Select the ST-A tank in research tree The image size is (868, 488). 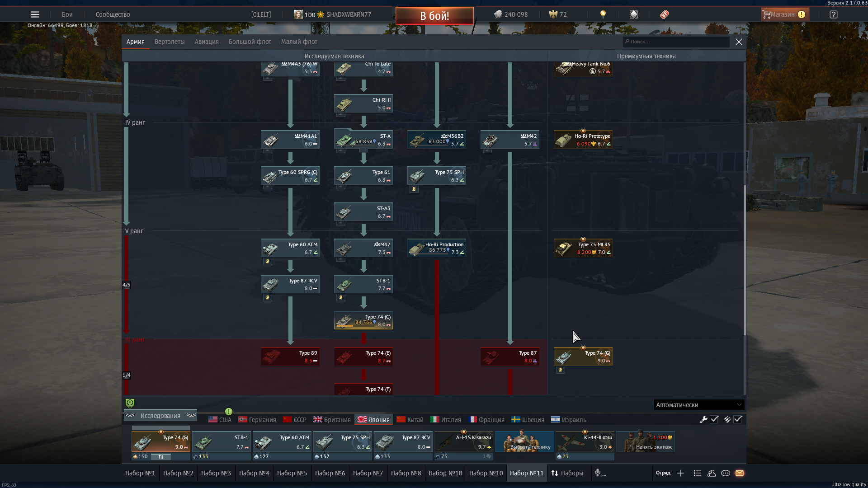click(x=363, y=140)
